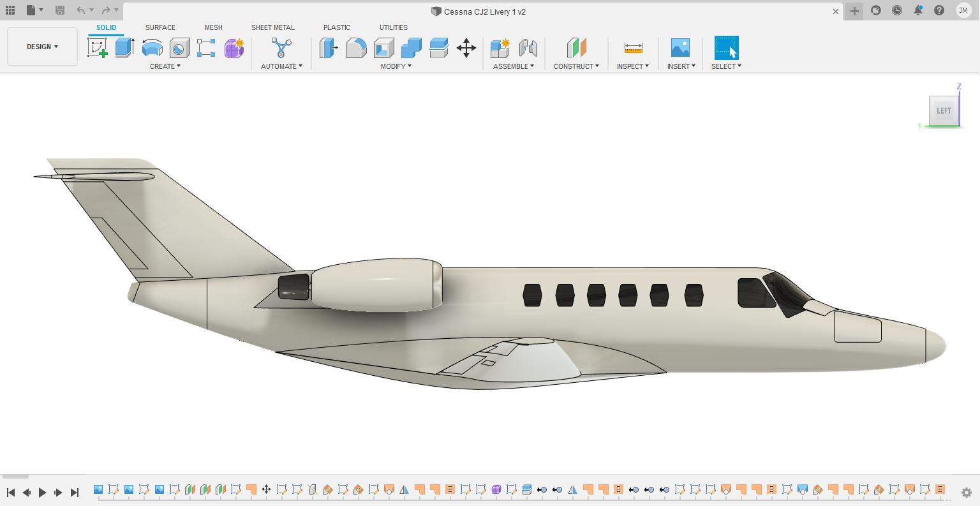Image resolution: width=980 pixels, height=506 pixels.
Task: Switch to the MESH tab
Action: 214,27
